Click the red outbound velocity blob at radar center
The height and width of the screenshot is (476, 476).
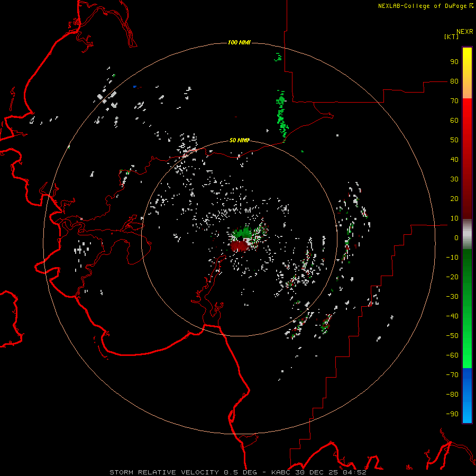[239, 245]
